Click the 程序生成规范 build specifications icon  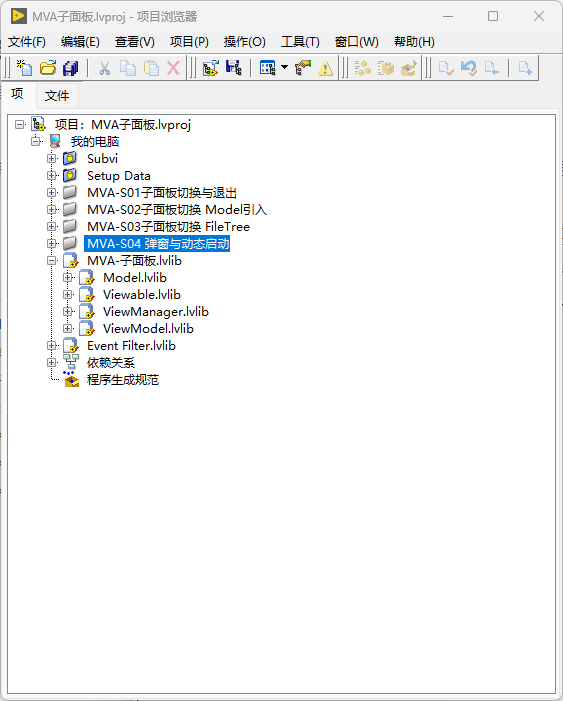pyautogui.click(x=71, y=380)
